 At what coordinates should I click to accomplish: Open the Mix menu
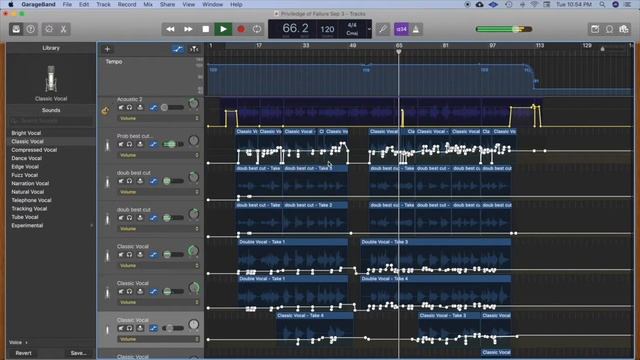[x=148, y=4]
